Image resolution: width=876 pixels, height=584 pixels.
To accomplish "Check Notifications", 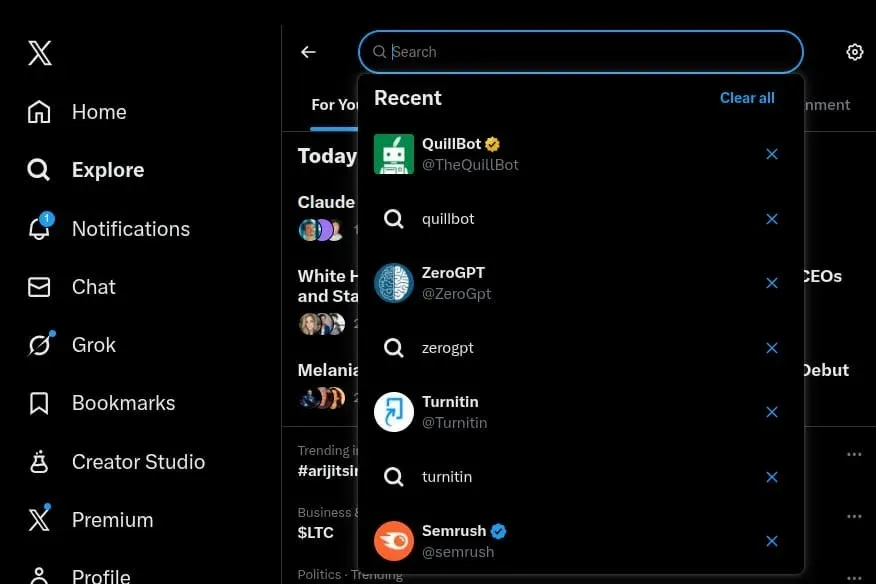I will point(130,229).
